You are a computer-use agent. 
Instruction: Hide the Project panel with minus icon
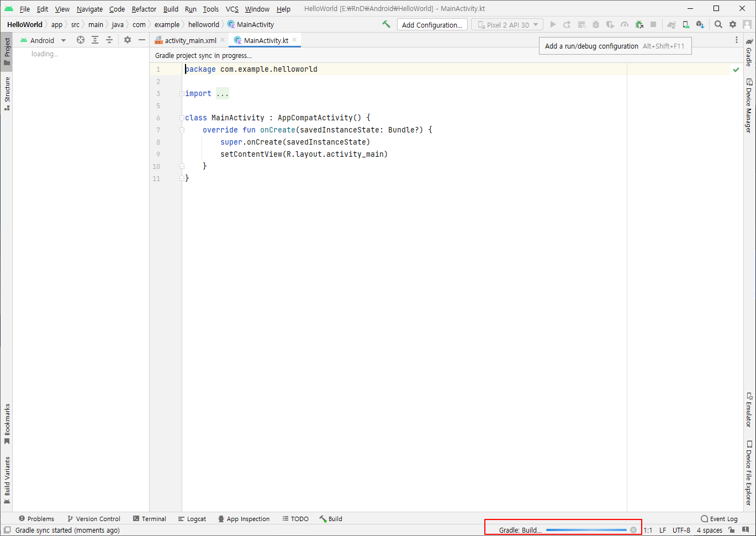pyautogui.click(x=142, y=40)
